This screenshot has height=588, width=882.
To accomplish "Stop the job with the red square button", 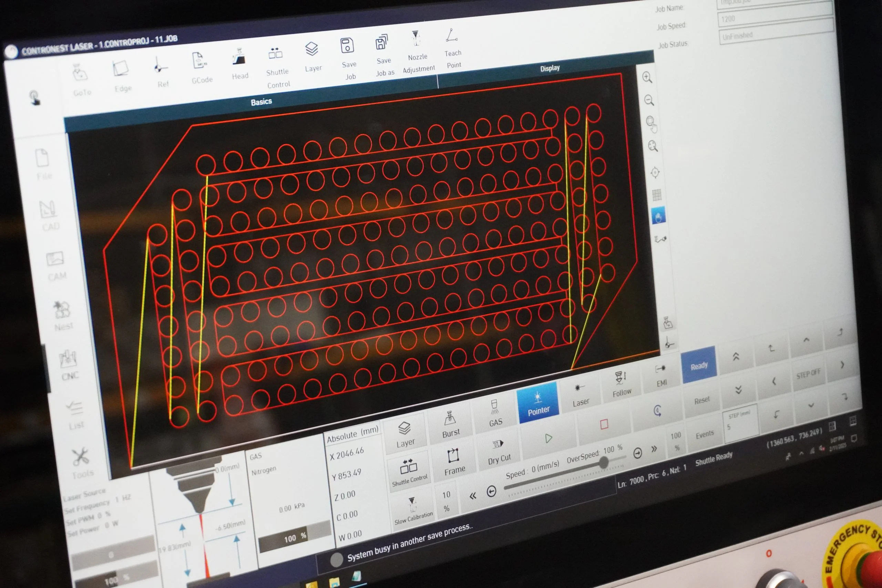I will [x=604, y=424].
